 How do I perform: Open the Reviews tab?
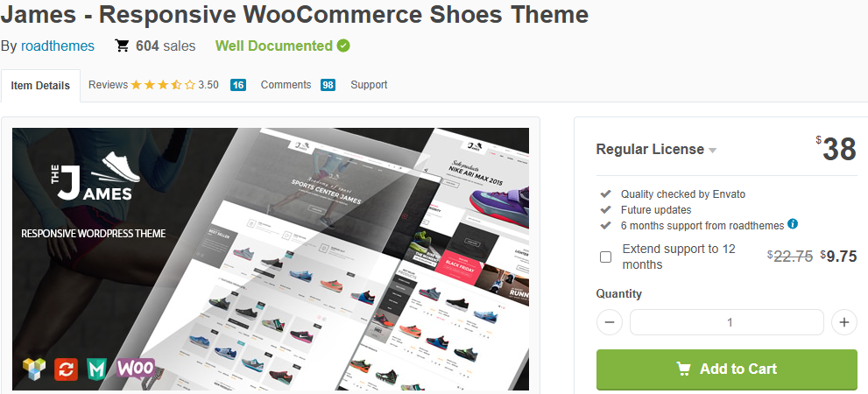point(108,85)
